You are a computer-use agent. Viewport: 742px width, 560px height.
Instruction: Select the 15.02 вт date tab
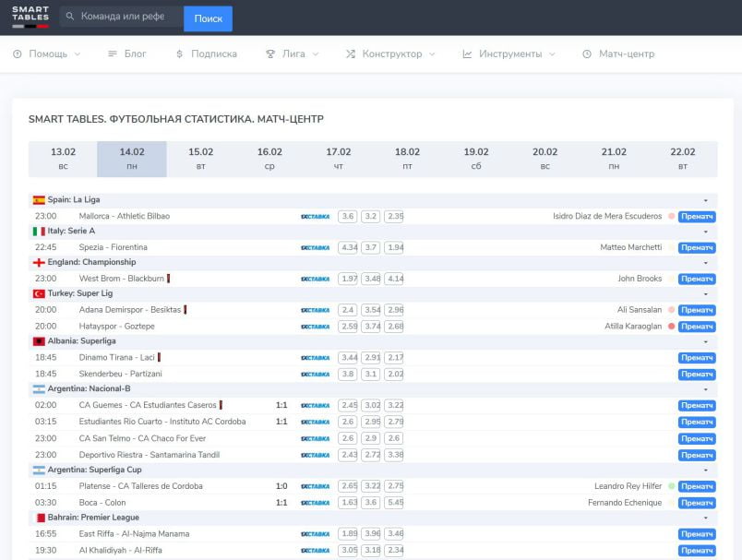click(x=200, y=159)
